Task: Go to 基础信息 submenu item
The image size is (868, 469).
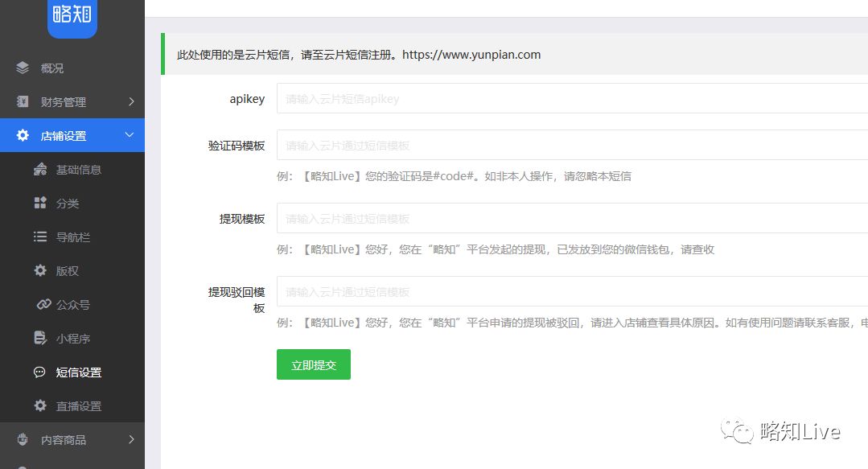Action: pyautogui.click(x=72, y=169)
